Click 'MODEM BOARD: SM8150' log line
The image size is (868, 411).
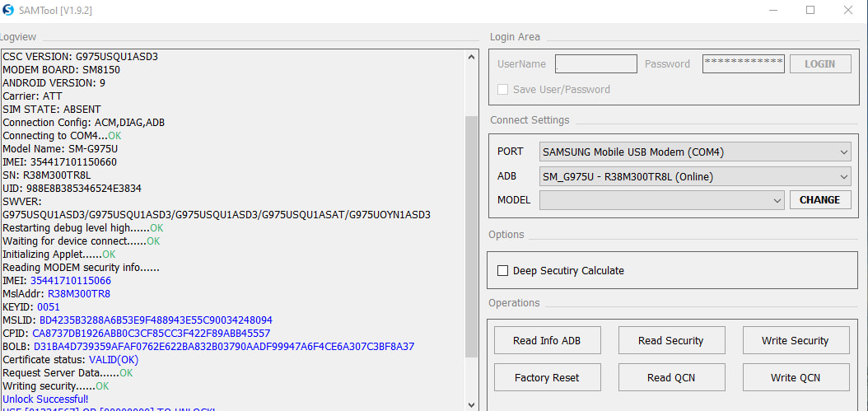(x=62, y=70)
